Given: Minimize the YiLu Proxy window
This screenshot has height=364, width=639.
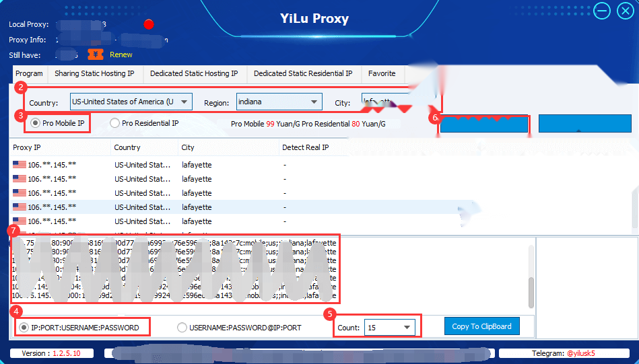Looking at the screenshot, I should coord(601,11).
